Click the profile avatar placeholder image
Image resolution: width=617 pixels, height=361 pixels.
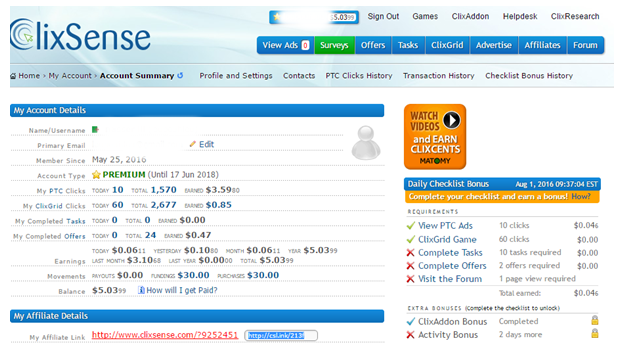click(x=366, y=143)
